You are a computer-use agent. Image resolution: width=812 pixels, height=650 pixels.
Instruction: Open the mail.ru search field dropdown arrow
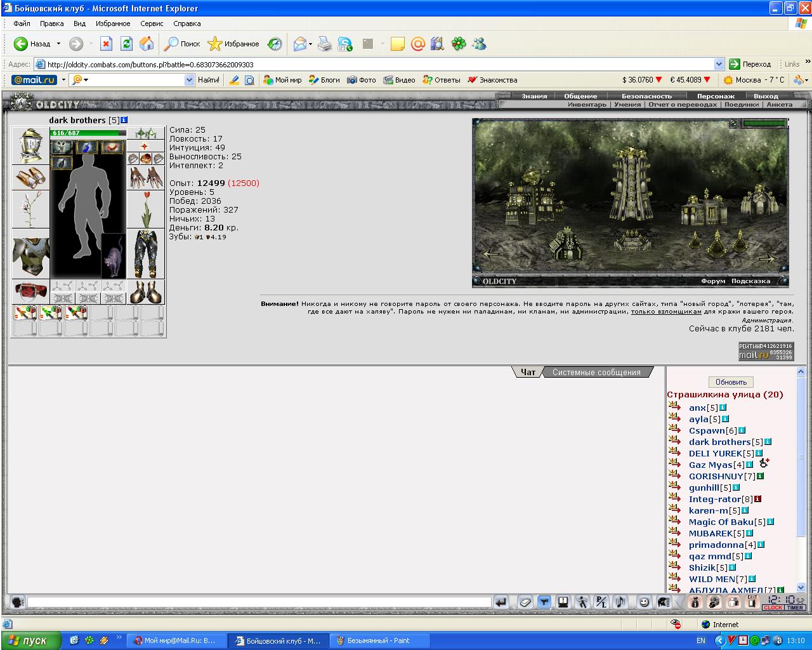189,80
